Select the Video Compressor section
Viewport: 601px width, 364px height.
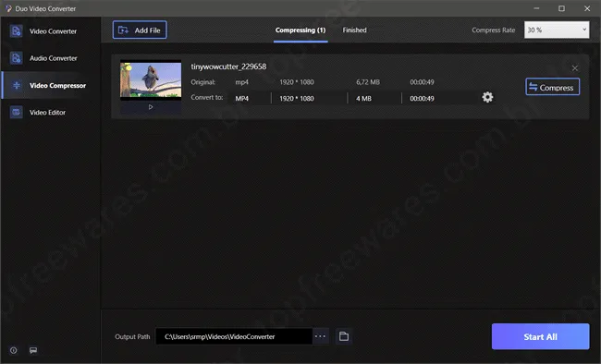[51, 85]
